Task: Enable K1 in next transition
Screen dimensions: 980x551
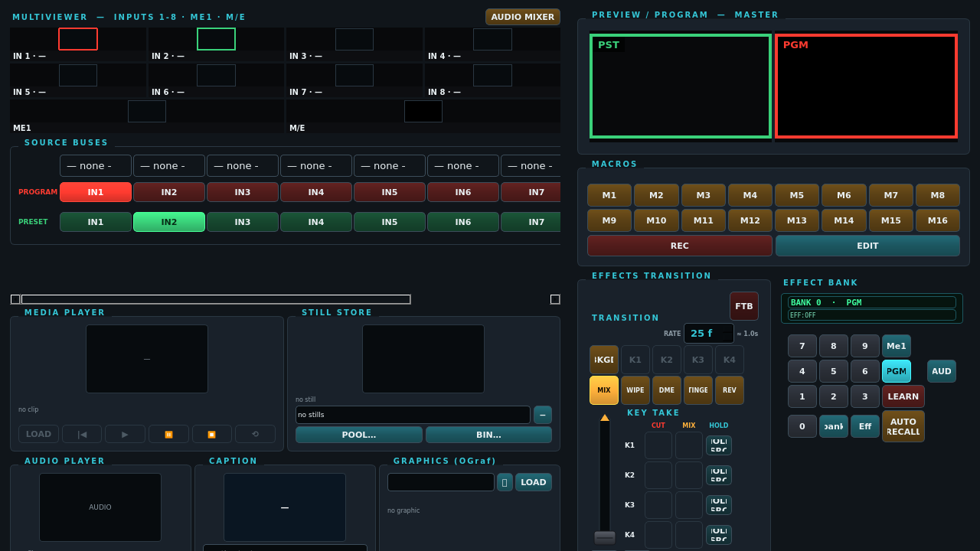Action: [635, 360]
